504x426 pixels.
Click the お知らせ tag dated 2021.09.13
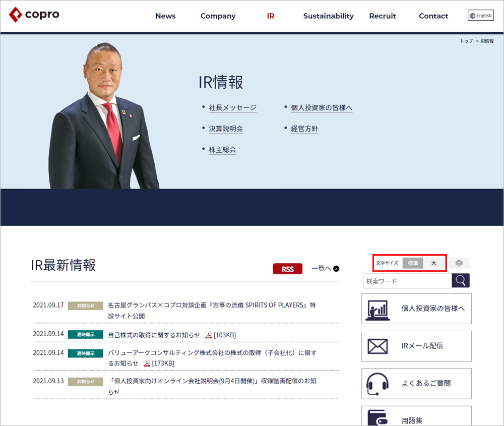coord(86,382)
